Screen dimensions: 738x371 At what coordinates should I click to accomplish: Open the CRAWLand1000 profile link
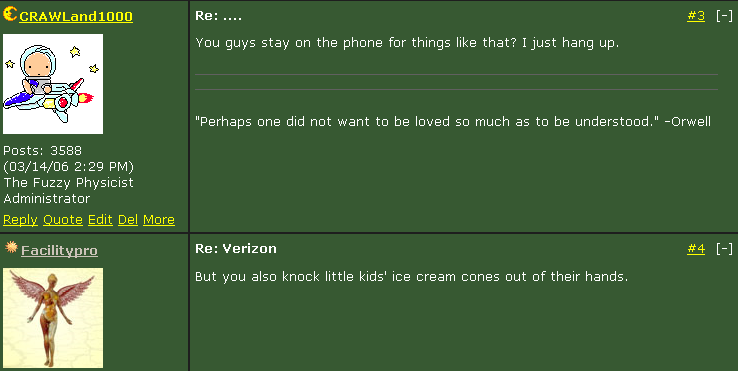76,16
